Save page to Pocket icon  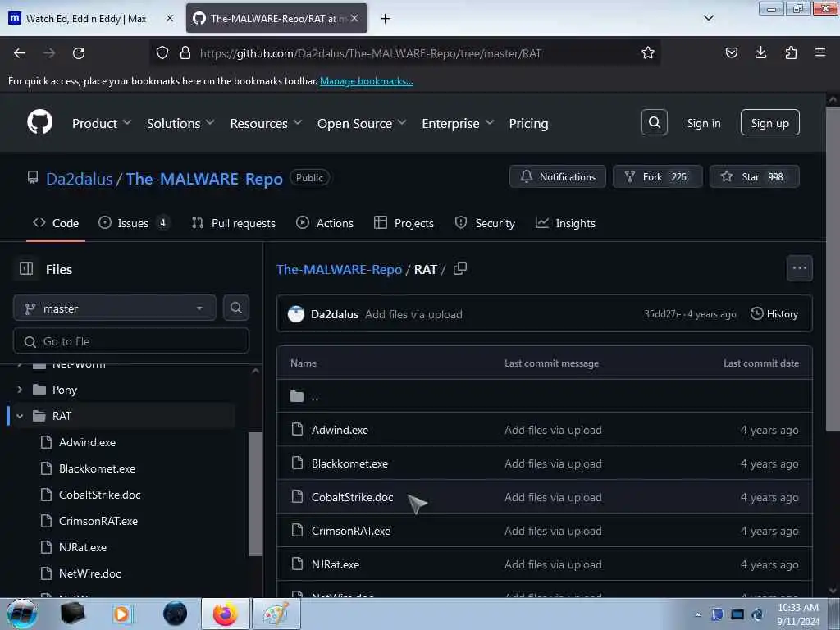(731, 52)
